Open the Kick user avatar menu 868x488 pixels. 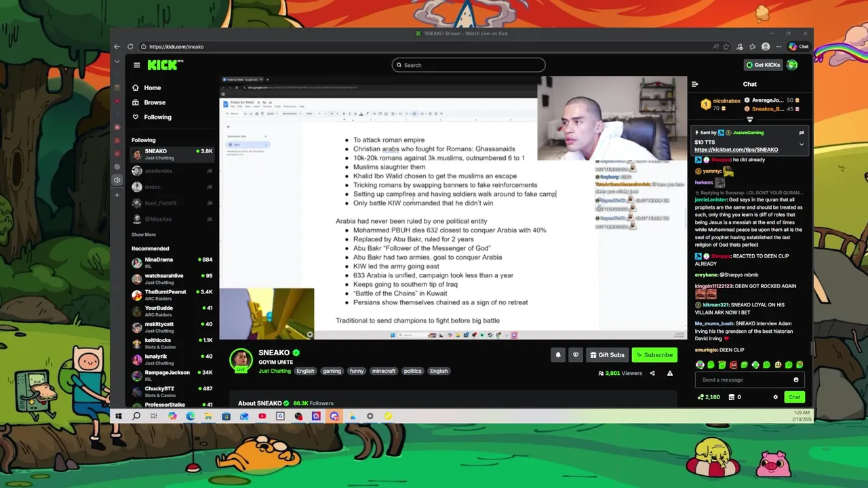792,65
